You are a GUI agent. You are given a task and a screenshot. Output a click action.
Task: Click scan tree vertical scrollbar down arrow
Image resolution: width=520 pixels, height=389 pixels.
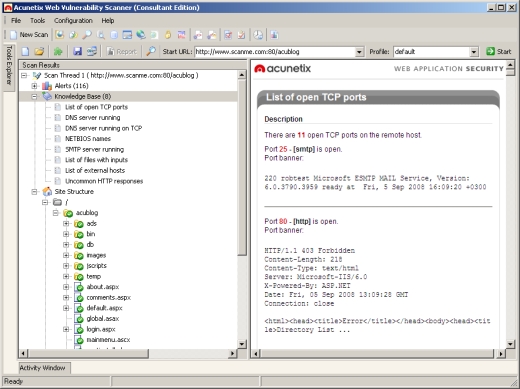242,344
